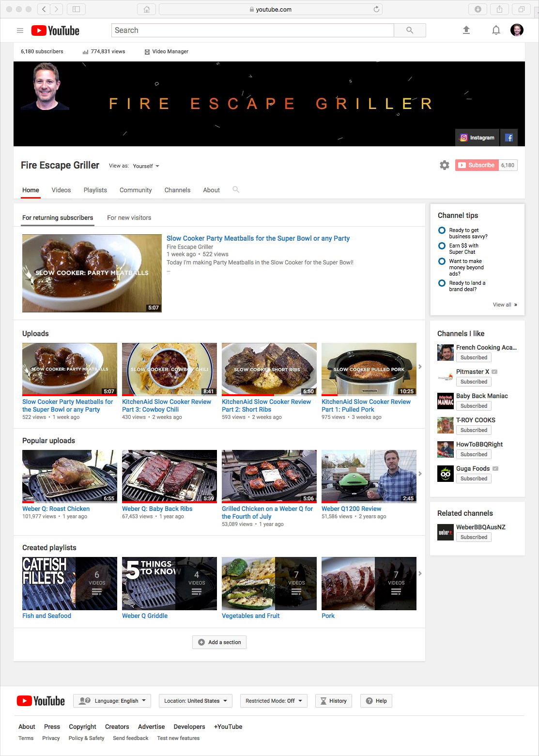This screenshot has width=539, height=756.
Task: Toggle Subscribed for Pitmaster X
Action: [x=474, y=382]
